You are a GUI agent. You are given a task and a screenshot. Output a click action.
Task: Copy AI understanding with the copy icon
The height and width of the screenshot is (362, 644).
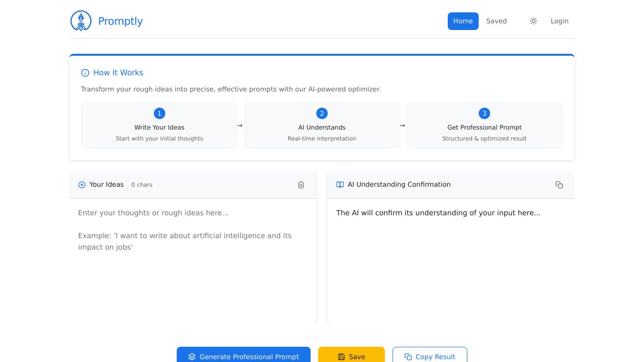click(x=559, y=185)
